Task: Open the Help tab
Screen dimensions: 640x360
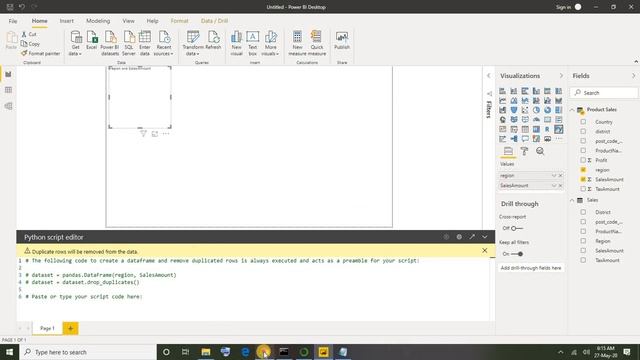Action: 152,21
